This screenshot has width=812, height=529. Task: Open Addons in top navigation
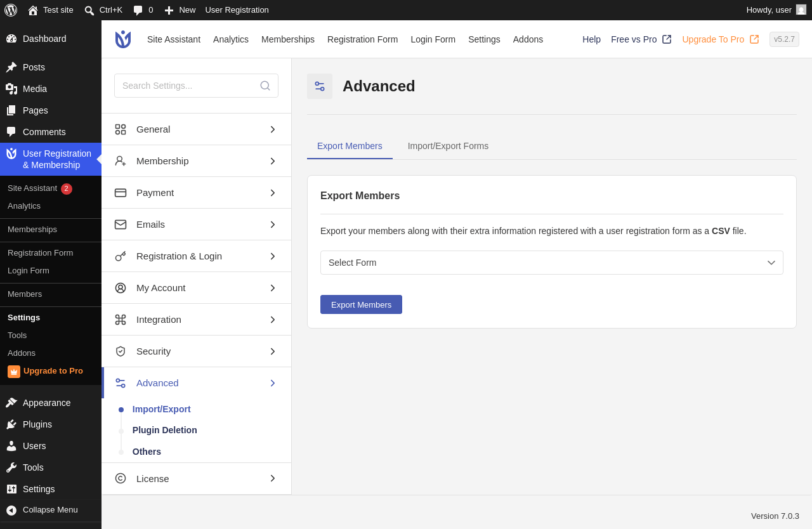coord(528,39)
